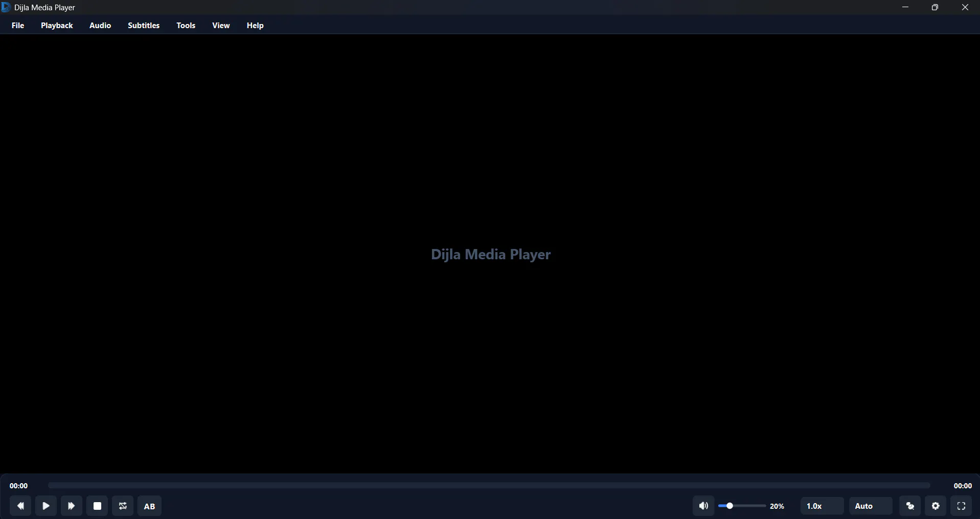Enter fullscreen mode via the corner-brackets icon

(x=962, y=506)
